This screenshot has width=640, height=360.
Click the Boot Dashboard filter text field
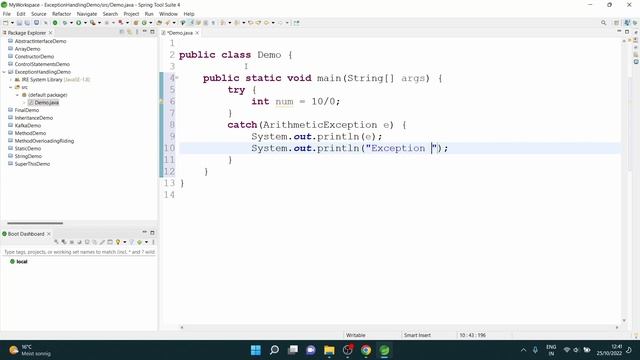tap(79, 252)
